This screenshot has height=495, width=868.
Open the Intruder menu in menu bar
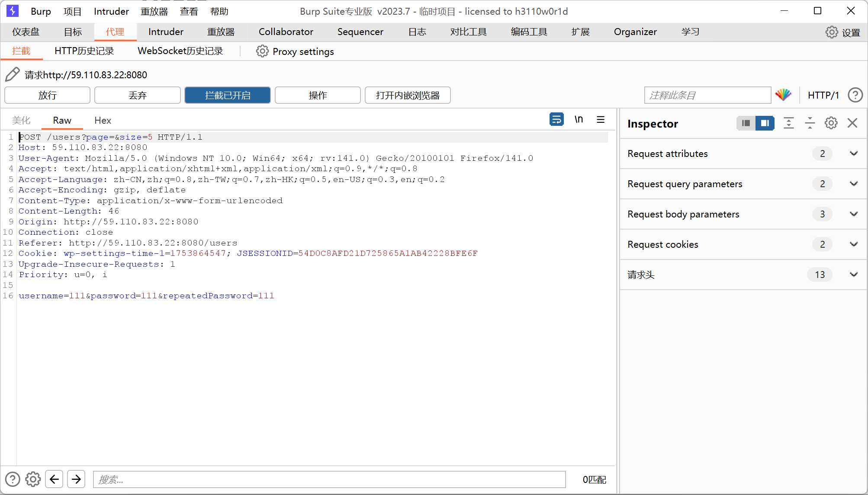pyautogui.click(x=111, y=11)
